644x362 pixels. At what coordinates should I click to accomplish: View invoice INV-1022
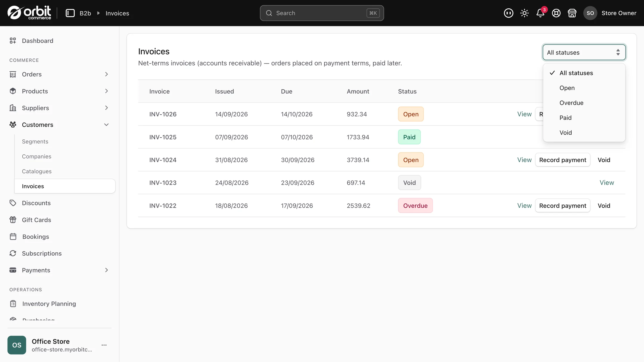click(524, 206)
